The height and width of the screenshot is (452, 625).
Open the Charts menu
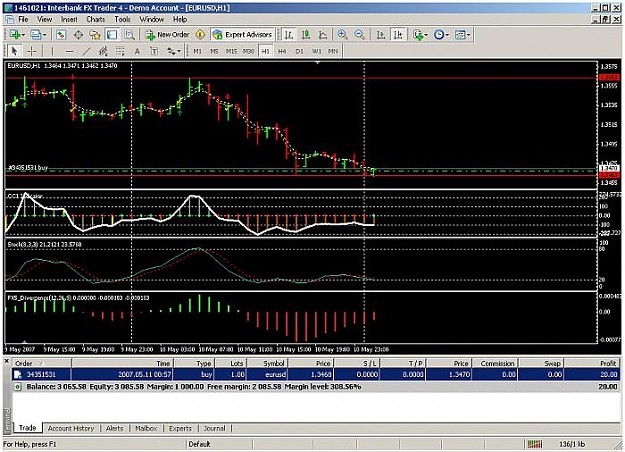pos(96,19)
